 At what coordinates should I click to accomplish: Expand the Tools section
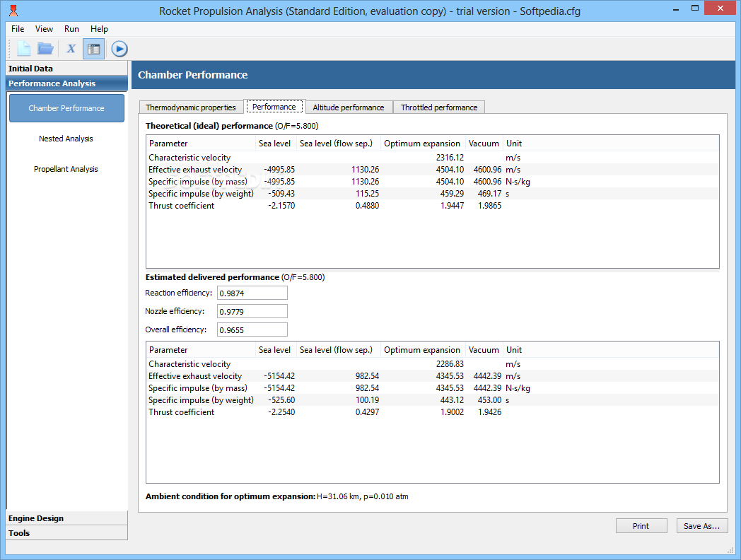point(66,533)
